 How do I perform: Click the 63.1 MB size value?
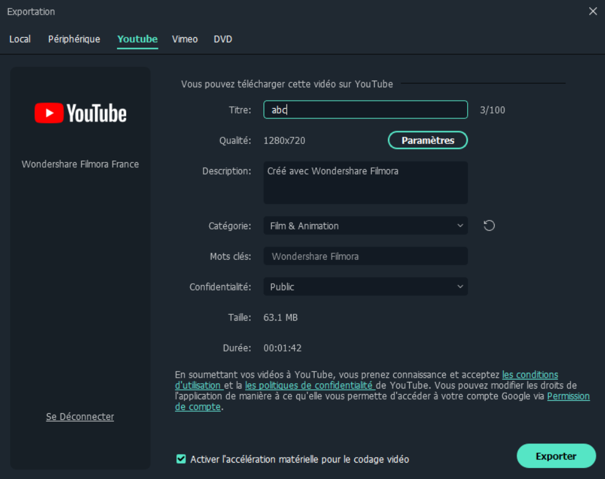(281, 318)
